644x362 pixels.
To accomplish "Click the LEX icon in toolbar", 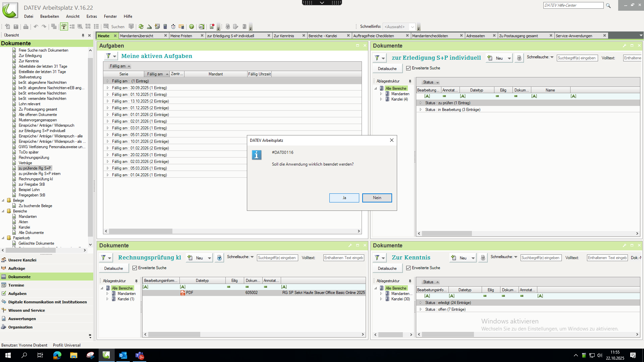I will 201,27.
